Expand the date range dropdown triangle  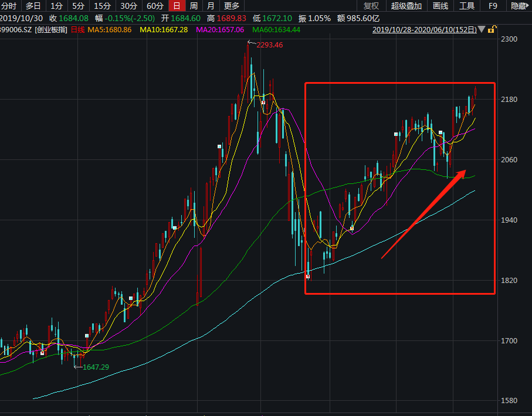[482, 29]
